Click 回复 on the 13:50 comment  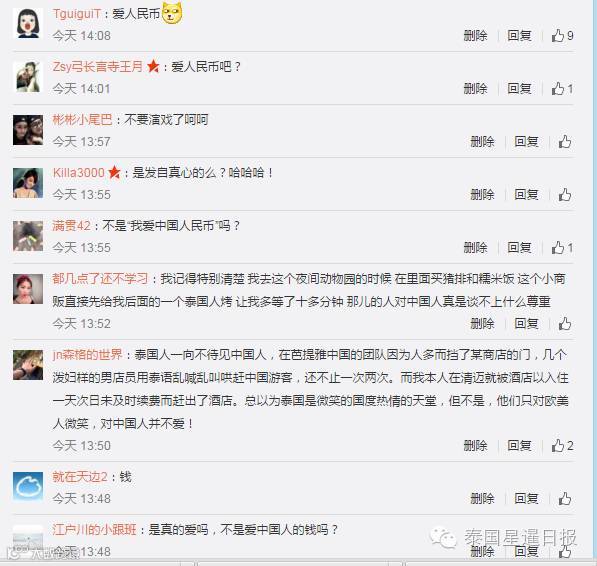519,445
